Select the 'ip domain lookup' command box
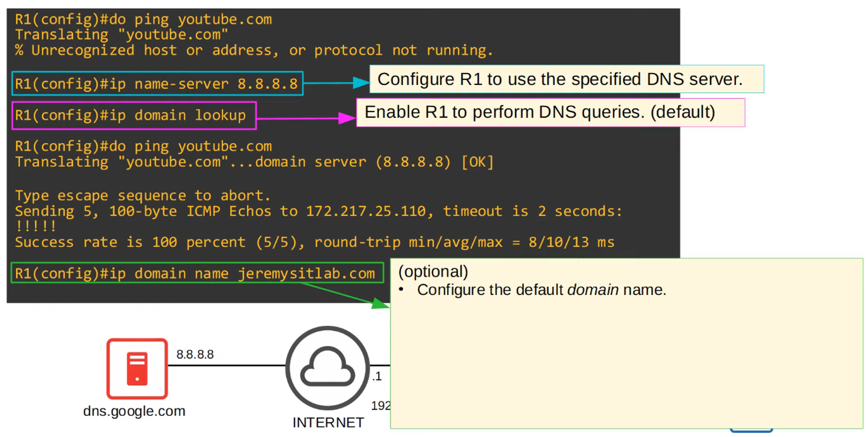The height and width of the screenshot is (437, 868). 134,116
